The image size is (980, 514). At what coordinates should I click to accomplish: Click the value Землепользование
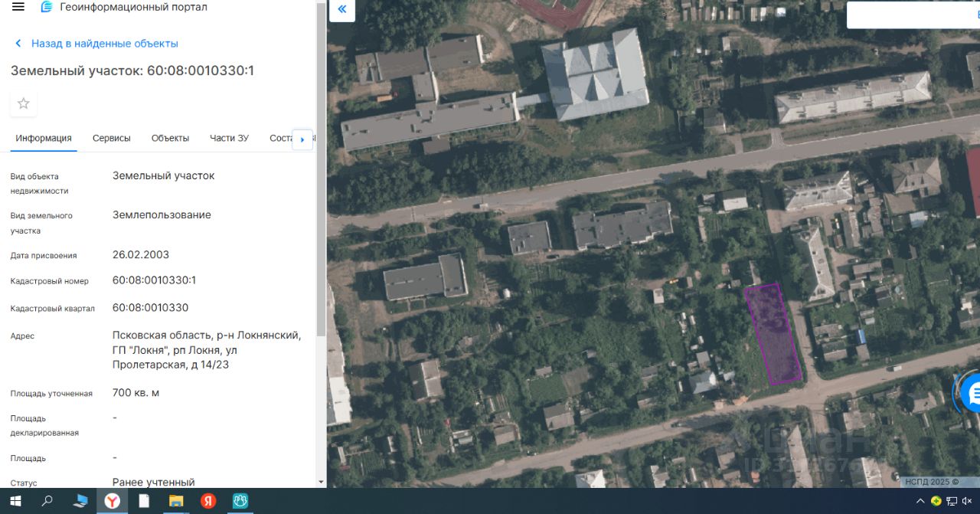[x=162, y=215]
